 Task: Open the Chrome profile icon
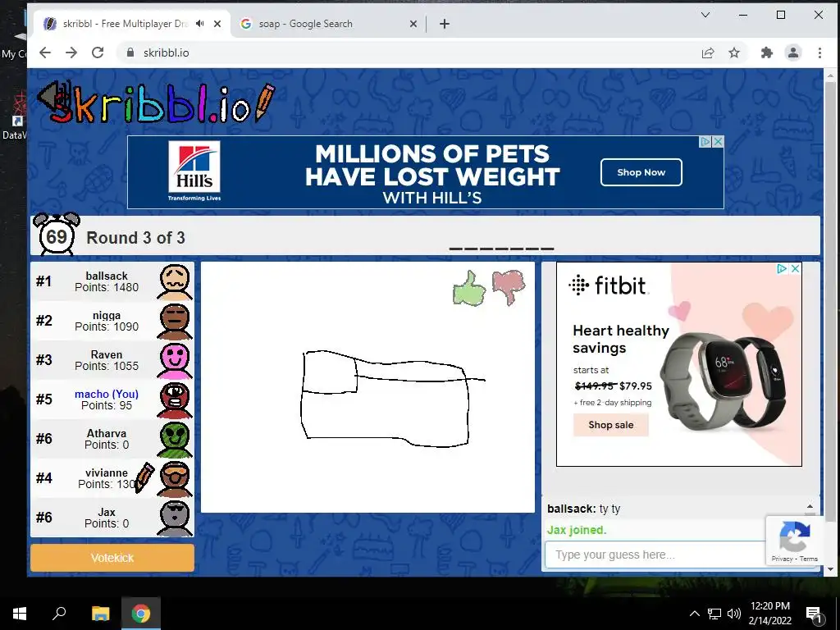pos(793,52)
